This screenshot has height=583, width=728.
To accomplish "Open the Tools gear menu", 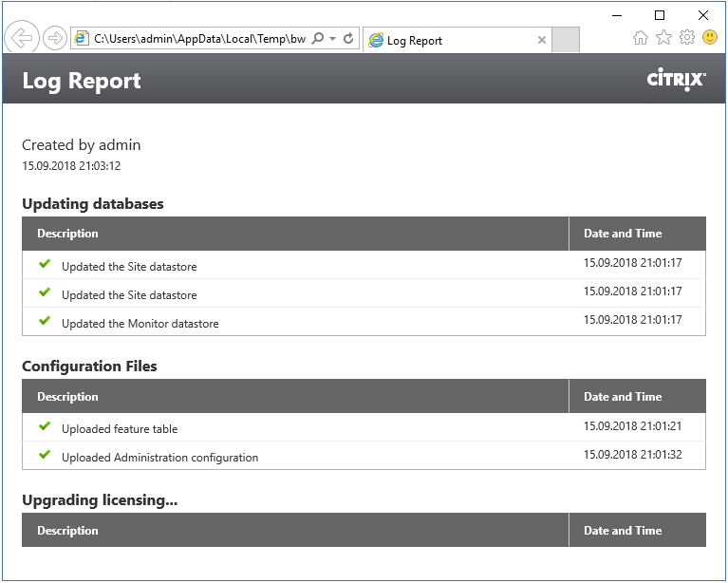I will (x=686, y=38).
